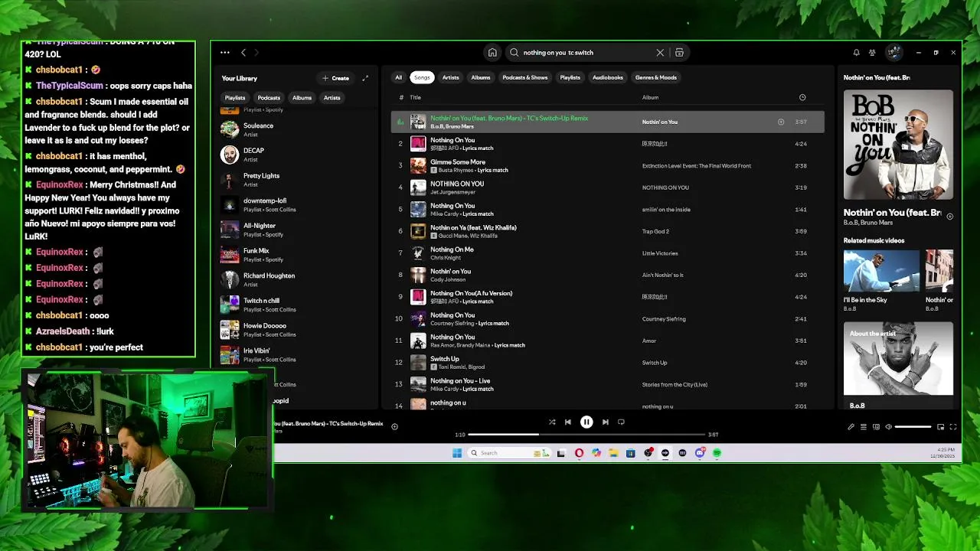Toggle shuffle playback
This screenshot has height=551, width=980.
(552, 422)
